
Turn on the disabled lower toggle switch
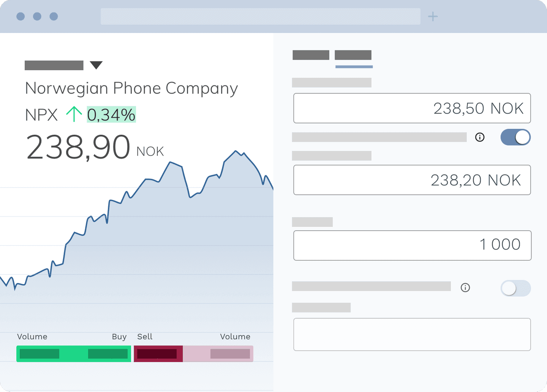pyautogui.click(x=515, y=288)
